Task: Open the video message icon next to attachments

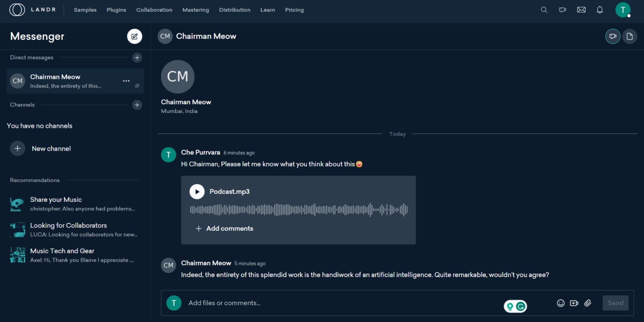Action: [x=574, y=303]
